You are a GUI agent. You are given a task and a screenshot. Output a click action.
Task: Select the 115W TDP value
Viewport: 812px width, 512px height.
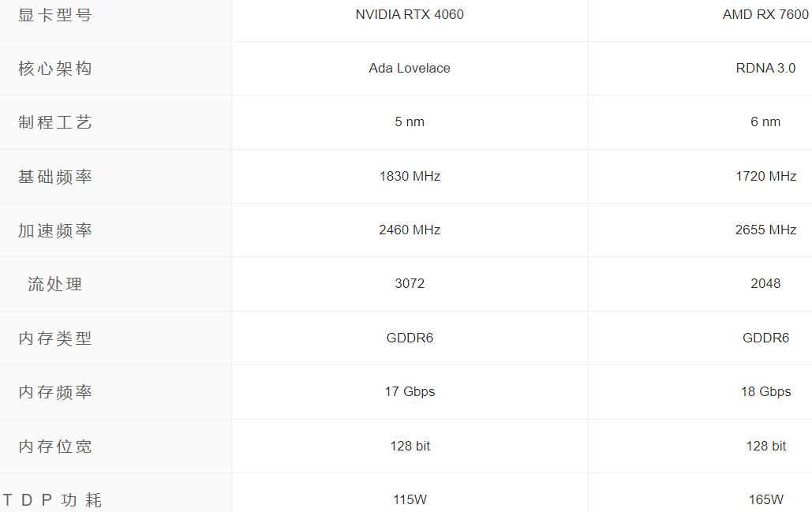coord(410,499)
